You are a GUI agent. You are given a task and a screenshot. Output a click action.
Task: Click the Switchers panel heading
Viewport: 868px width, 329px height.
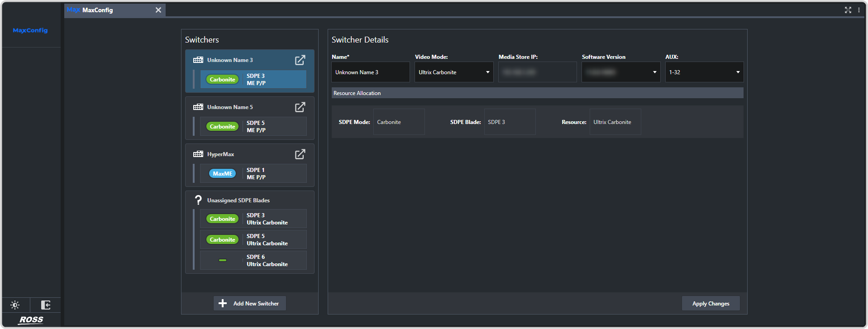coord(202,40)
